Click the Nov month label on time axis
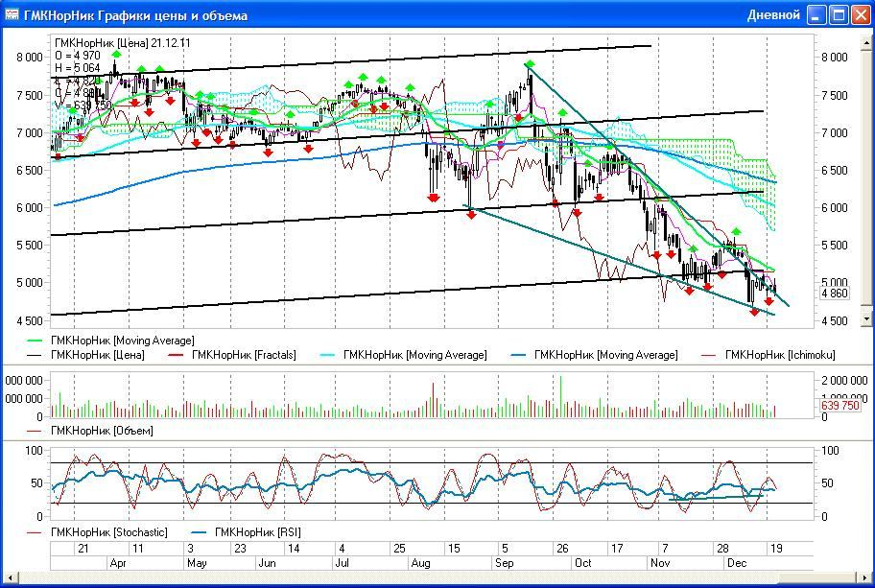 click(x=659, y=563)
